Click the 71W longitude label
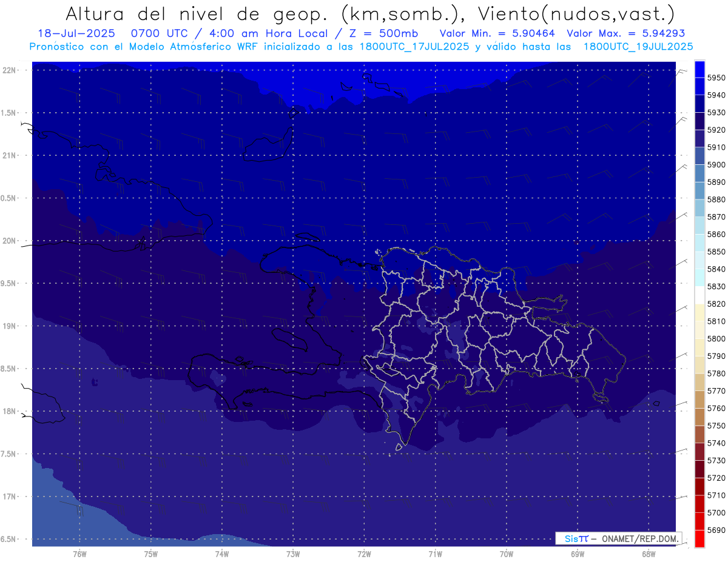This screenshot has width=728, height=562. [435, 554]
